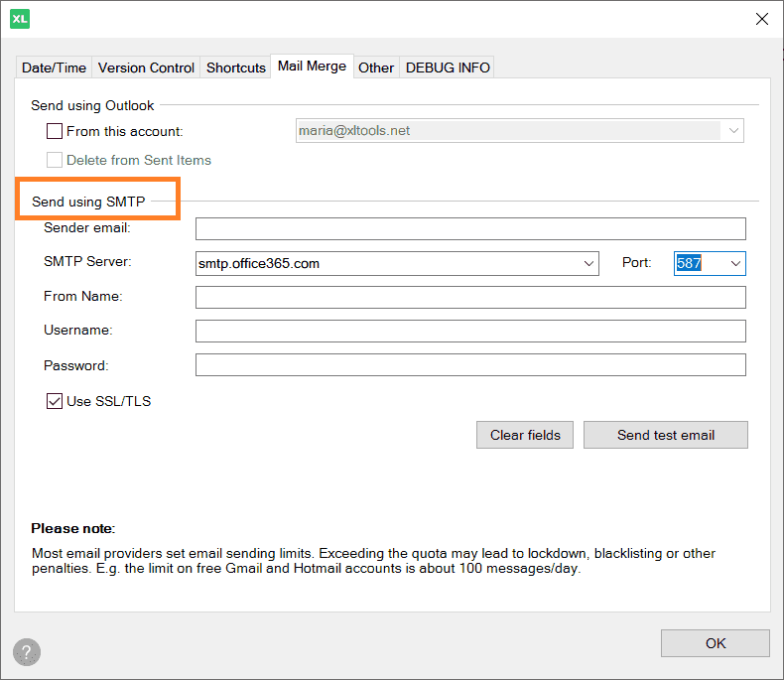Click the Username input field
The width and height of the screenshot is (784, 680).
pos(470,331)
